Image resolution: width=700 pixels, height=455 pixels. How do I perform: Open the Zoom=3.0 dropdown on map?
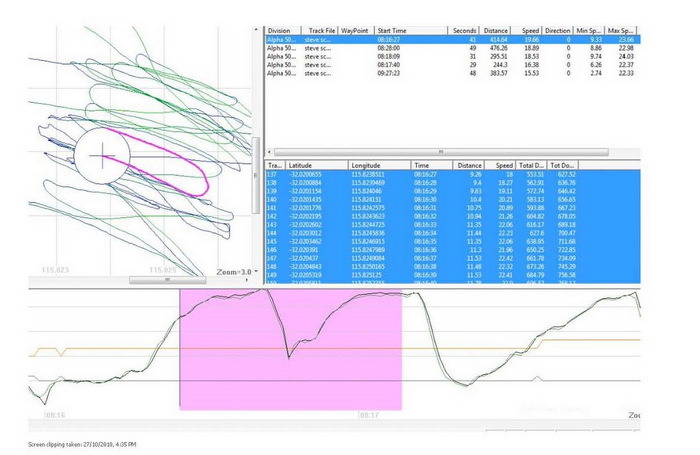237,271
